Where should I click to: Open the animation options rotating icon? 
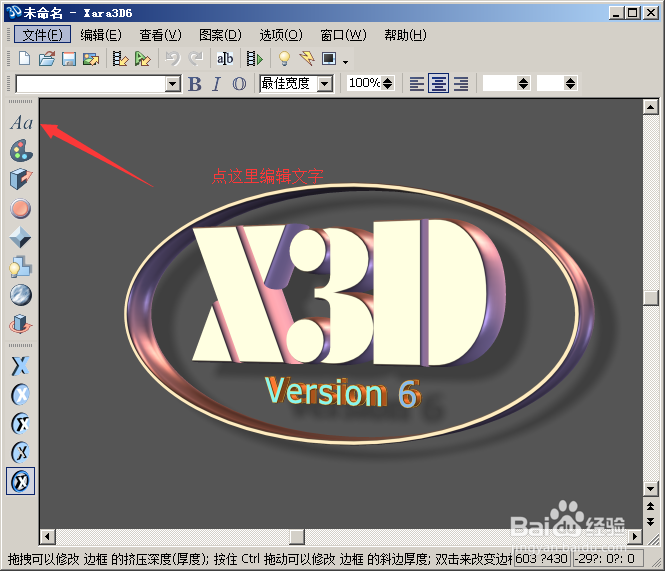click(20, 324)
